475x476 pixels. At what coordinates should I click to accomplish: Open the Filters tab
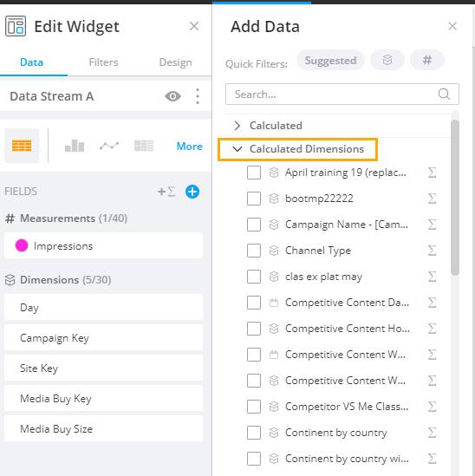click(x=103, y=62)
